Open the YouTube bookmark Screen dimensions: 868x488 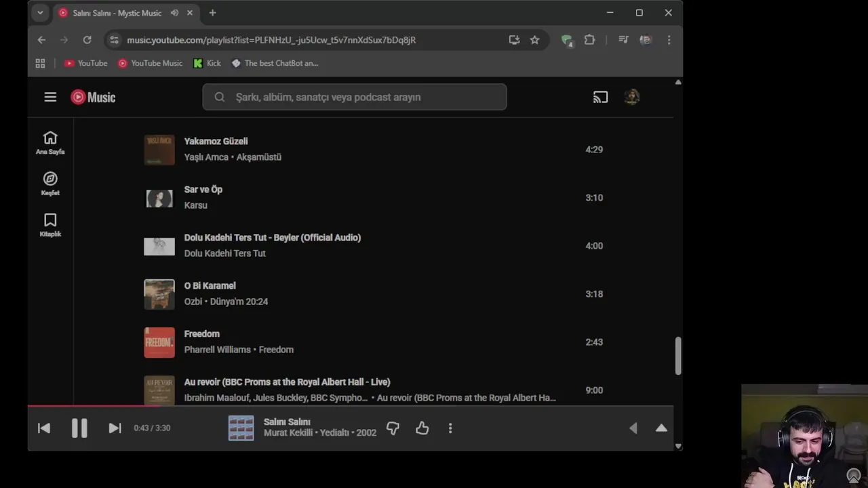click(x=85, y=63)
